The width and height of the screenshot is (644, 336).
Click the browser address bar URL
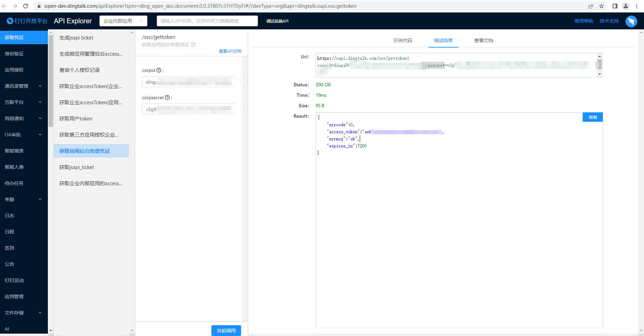coord(200,6)
